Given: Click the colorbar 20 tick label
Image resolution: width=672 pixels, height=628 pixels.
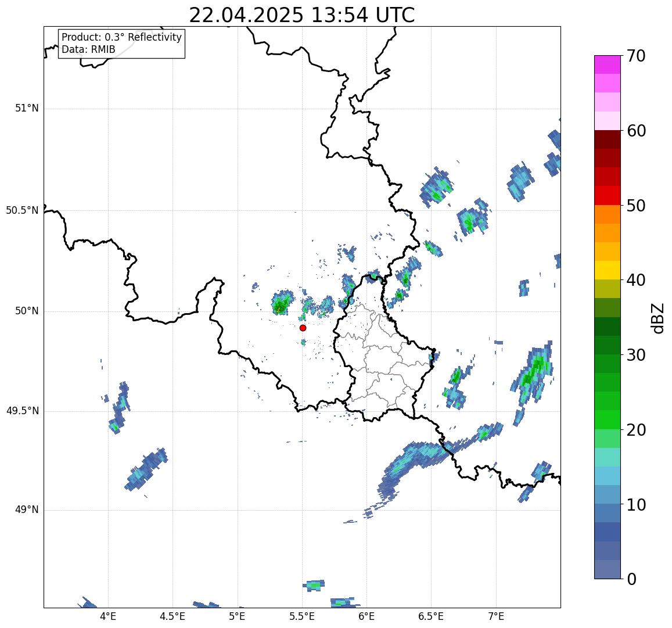Looking at the screenshot, I should click(636, 429).
